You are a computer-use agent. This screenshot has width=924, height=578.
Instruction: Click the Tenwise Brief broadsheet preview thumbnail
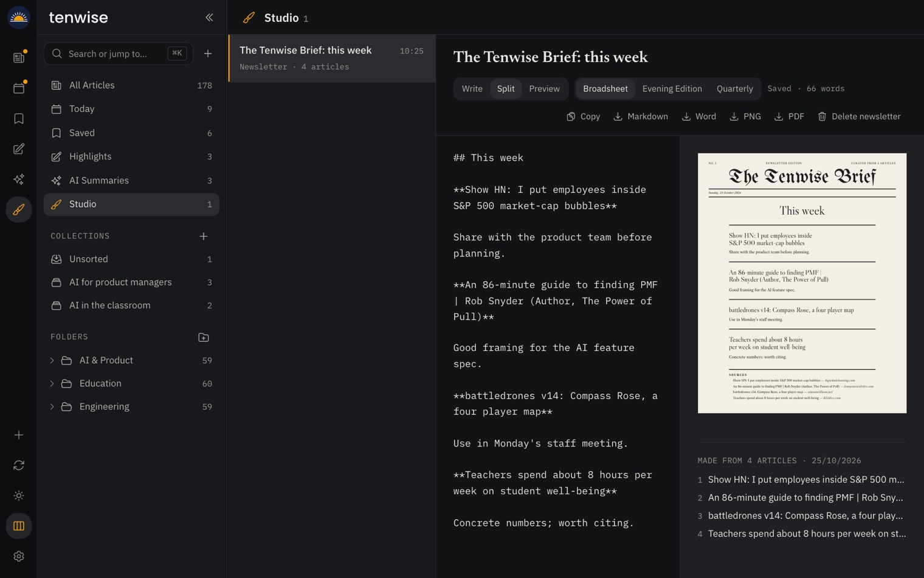point(802,283)
